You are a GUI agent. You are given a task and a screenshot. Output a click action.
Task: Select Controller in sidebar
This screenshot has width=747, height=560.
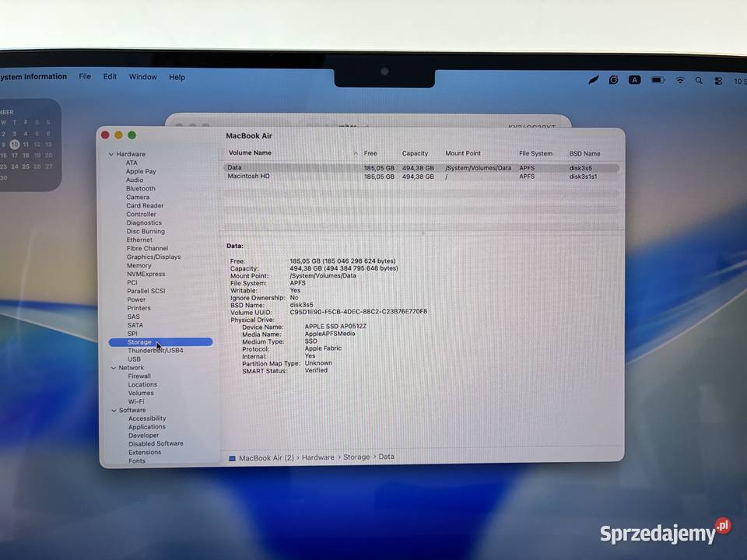[141, 215]
